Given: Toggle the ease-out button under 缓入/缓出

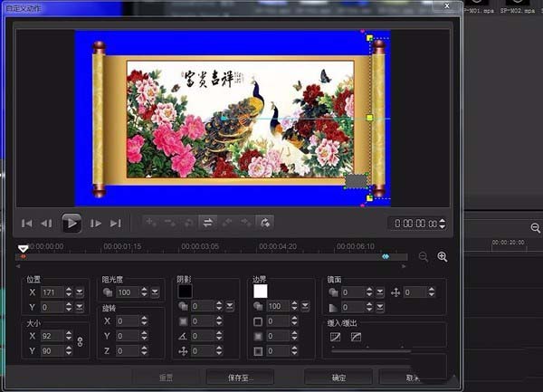Looking at the screenshot, I should pyautogui.click(x=356, y=337).
